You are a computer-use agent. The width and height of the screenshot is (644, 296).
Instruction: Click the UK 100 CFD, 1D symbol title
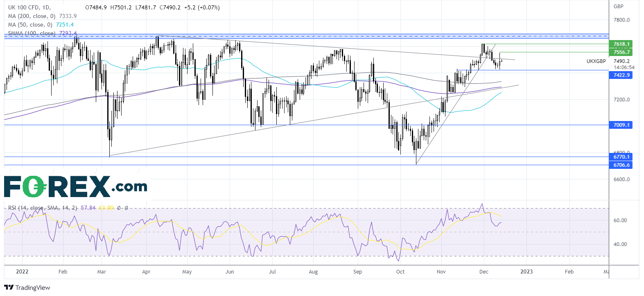pyautogui.click(x=29, y=7)
